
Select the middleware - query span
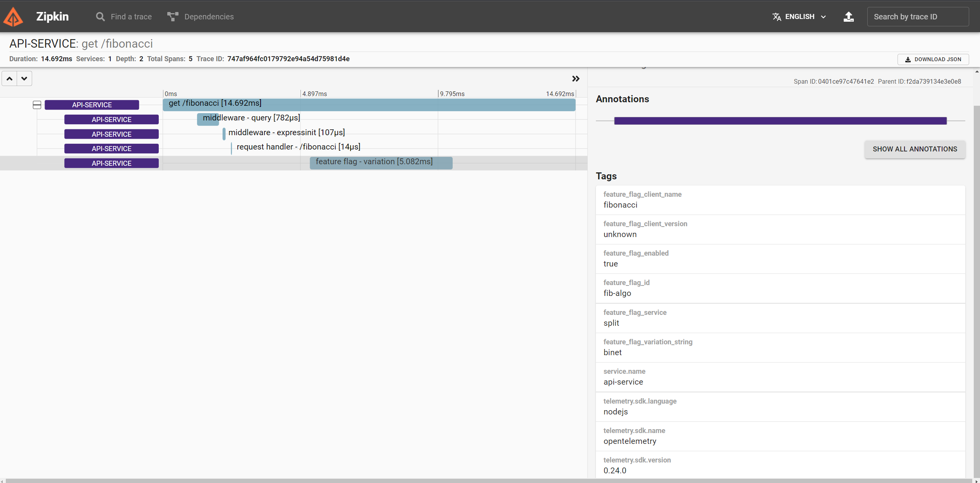208,119
